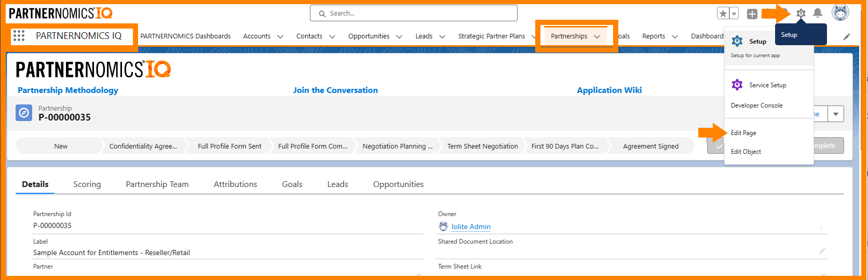This screenshot has height=280, width=868.
Task: Open the App Launcher dots grid
Action: (19, 36)
